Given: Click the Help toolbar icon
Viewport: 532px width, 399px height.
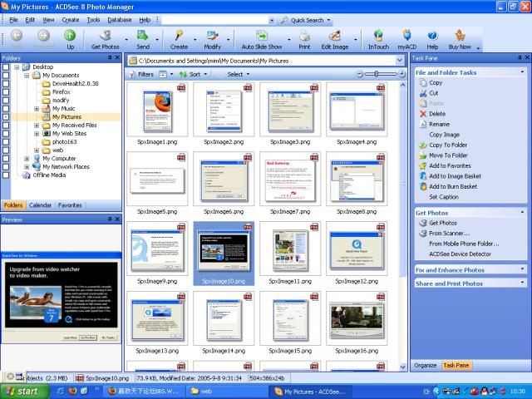Looking at the screenshot, I should point(432,35).
